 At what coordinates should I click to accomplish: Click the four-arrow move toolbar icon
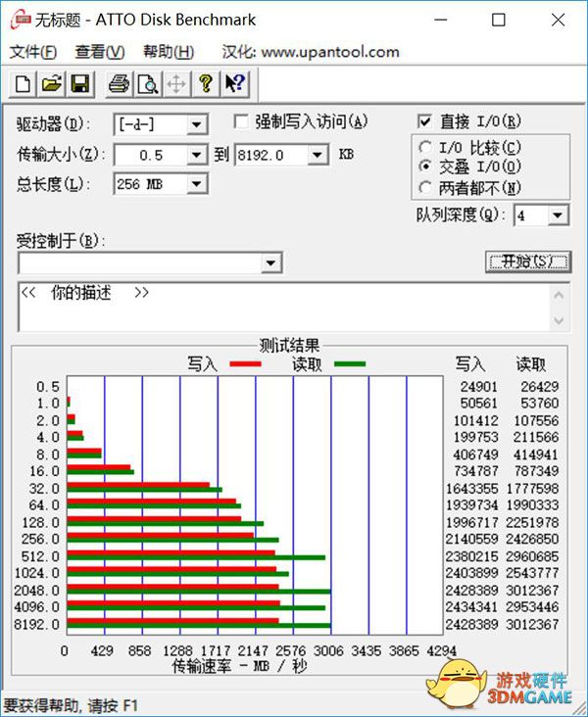point(176,83)
